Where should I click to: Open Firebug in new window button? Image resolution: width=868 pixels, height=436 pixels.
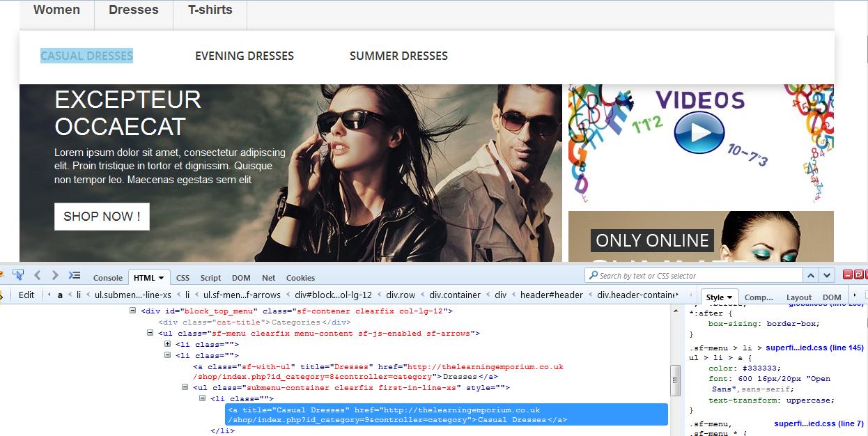[858, 275]
